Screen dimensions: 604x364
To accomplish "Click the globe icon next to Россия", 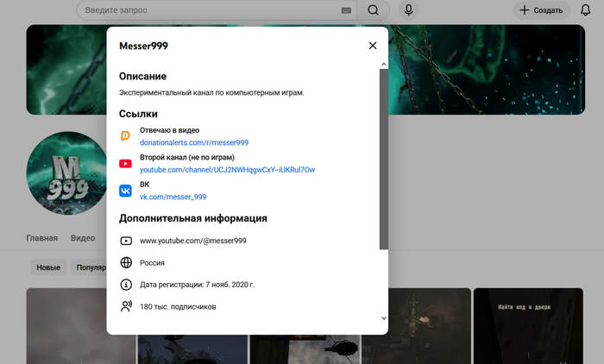I will click(x=126, y=263).
